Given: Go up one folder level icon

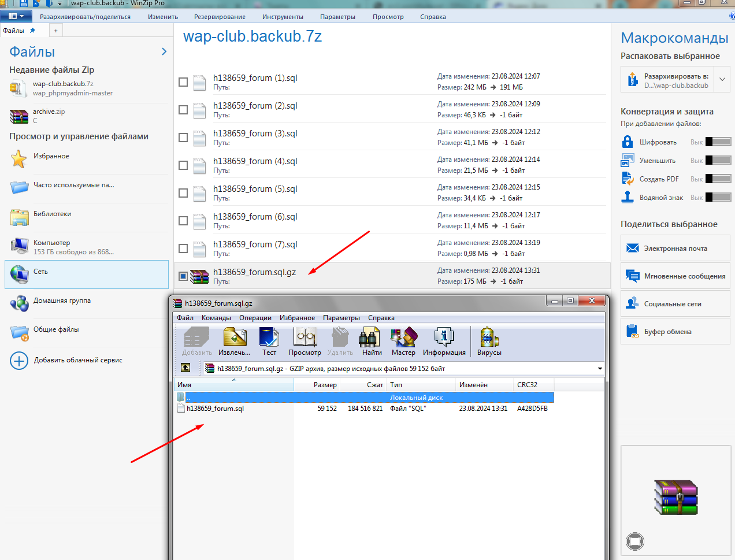Looking at the screenshot, I should tap(185, 368).
